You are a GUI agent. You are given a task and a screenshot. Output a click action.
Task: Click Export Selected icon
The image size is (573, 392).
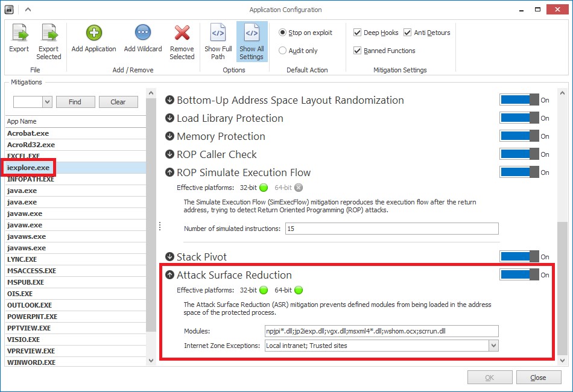49,33
